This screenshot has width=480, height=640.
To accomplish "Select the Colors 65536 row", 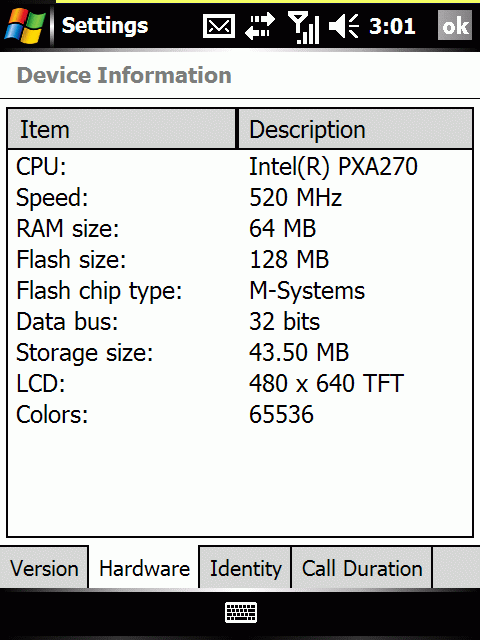I will (240, 414).
